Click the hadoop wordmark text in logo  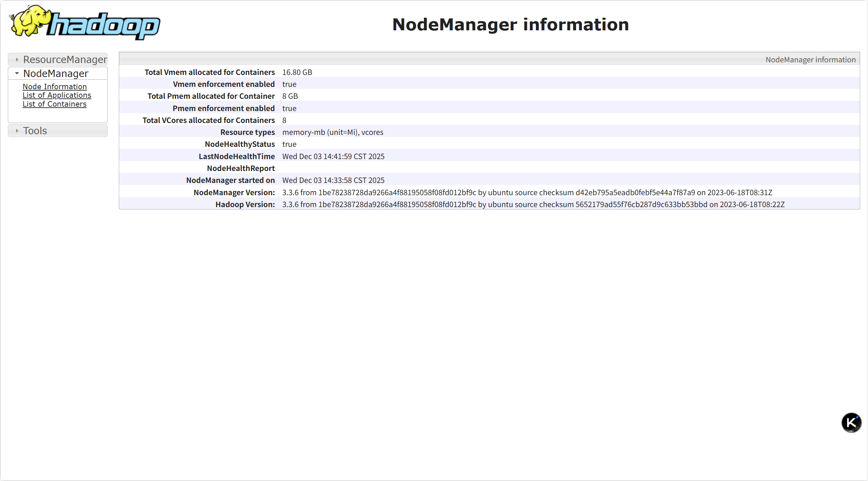[x=104, y=26]
